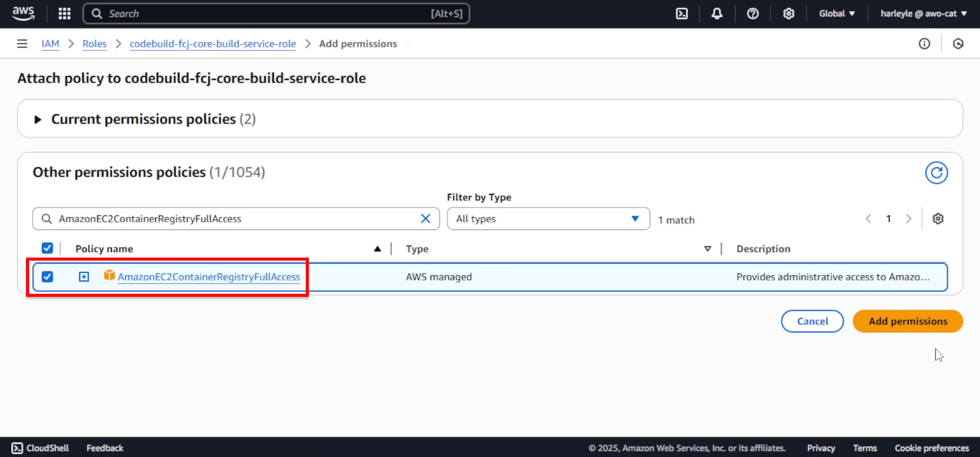Image resolution: width=980 pixels, height=457 pixels.
Task: Uncheck the AmazonEC2ContainerRegistryFullAccess checkbox
Action: click(47, 276)
